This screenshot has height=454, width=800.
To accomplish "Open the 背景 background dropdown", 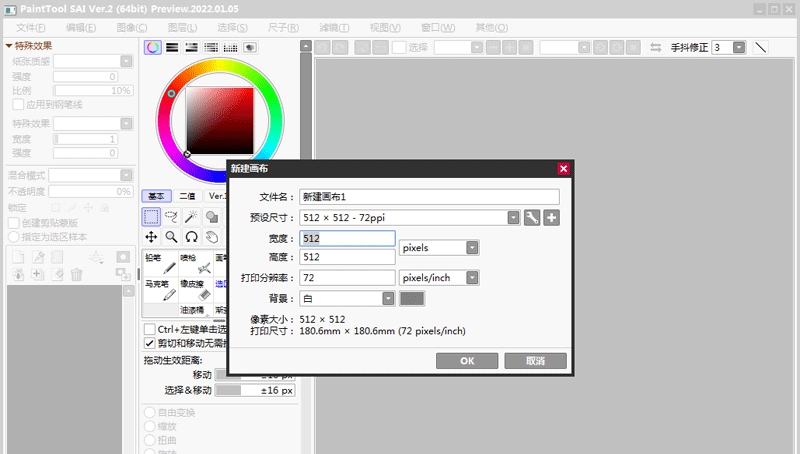I will 388,299.
